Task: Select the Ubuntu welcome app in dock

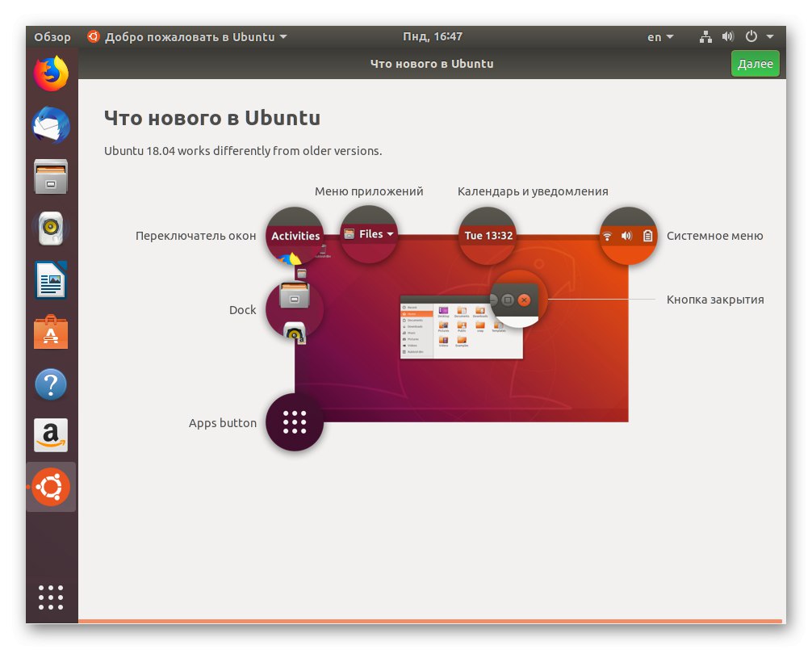Action: click(x=51, y=487)
